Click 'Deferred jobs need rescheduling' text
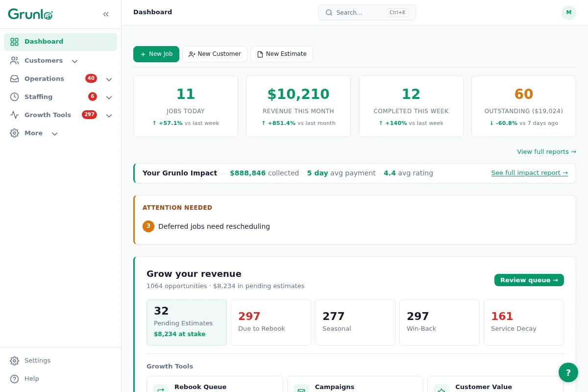Screen dimensions: 588x392 pos(214,226)
